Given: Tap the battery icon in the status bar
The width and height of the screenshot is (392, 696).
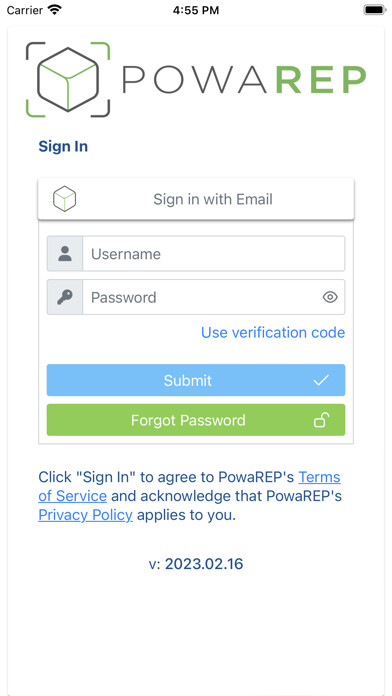Looking at the screenshot, I should 375,10.
